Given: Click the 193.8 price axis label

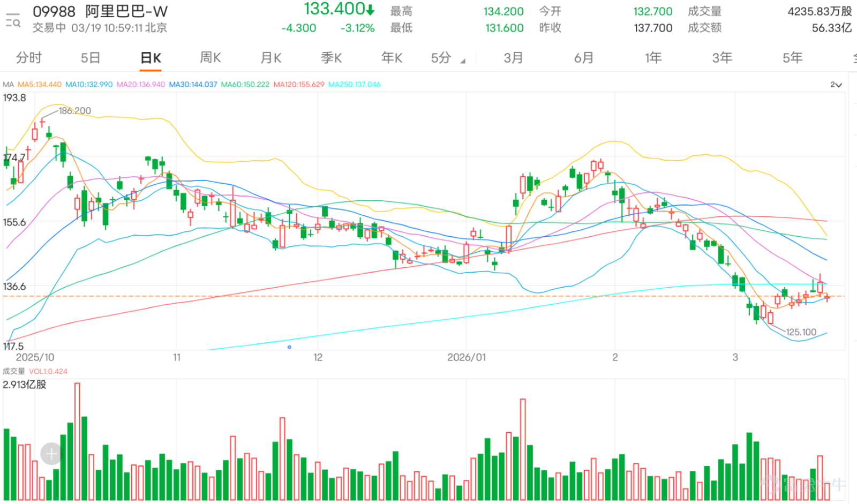Looking at the screenshot, I should tap(14, 98).
